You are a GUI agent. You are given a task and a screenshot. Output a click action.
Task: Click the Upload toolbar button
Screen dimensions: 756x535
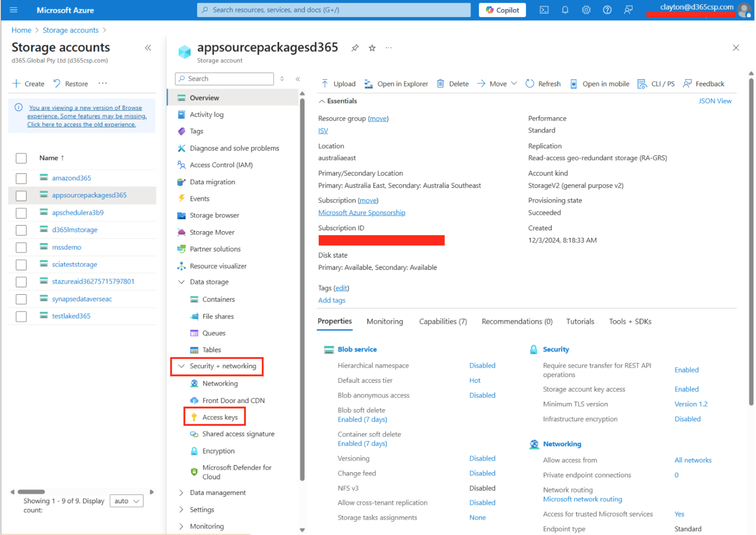coord(338,84)
